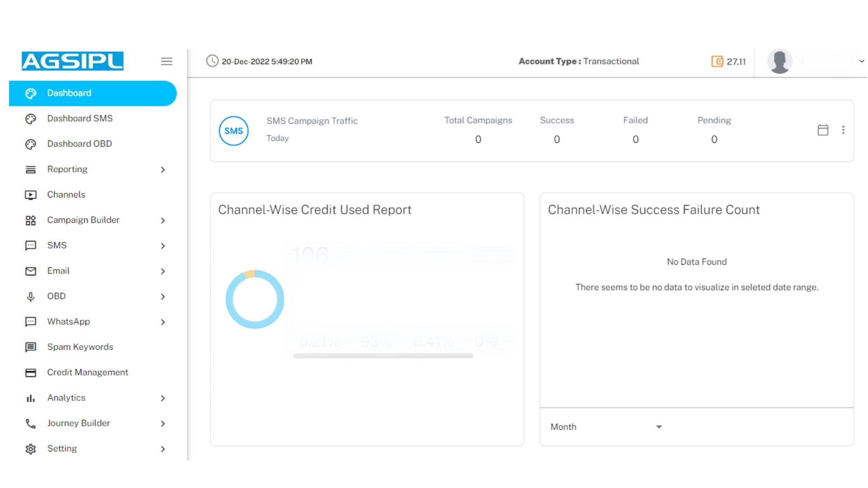Open the account dropdown arrow by avatar
This screenshot has width=868, height=488.
coord(862,61)
